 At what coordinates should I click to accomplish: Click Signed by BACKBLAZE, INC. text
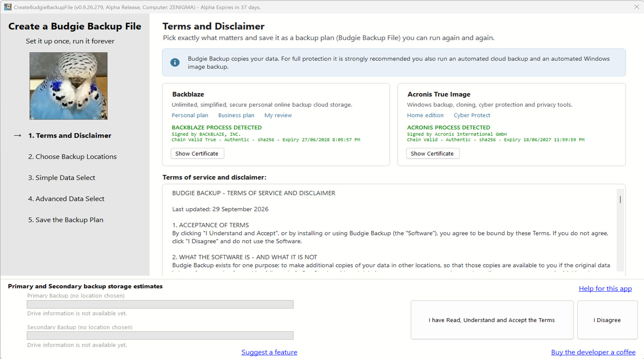point(206,134)
